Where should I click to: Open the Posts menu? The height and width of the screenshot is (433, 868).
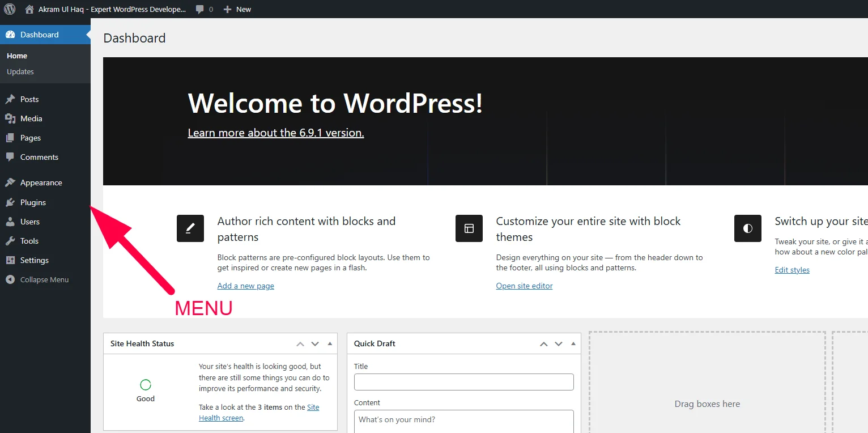coord(29,99)
